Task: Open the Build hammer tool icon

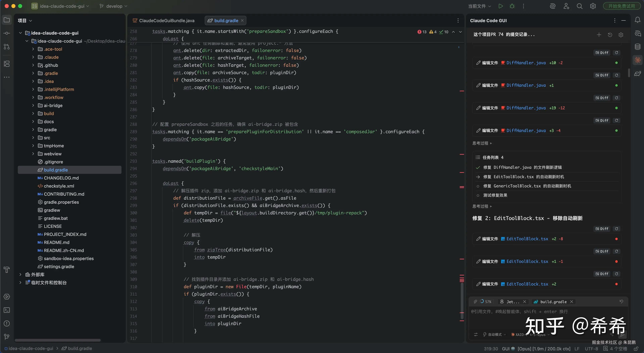Action: (x=7, y=270)
